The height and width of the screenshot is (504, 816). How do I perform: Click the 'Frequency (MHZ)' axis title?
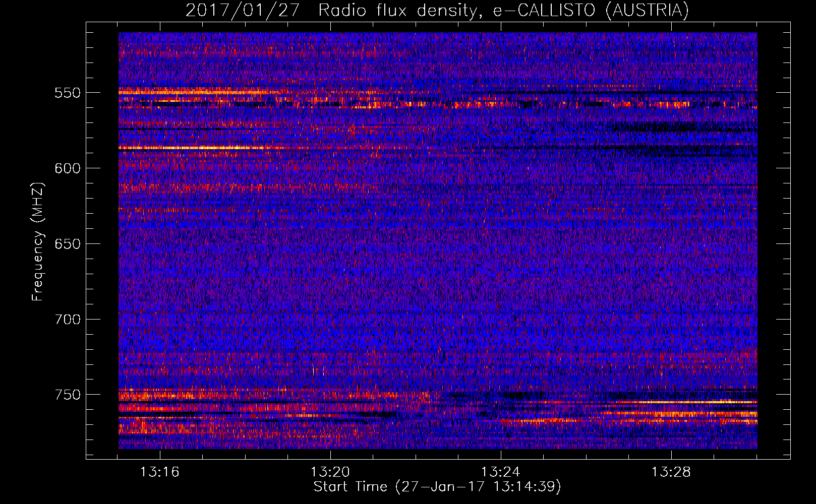38,241
